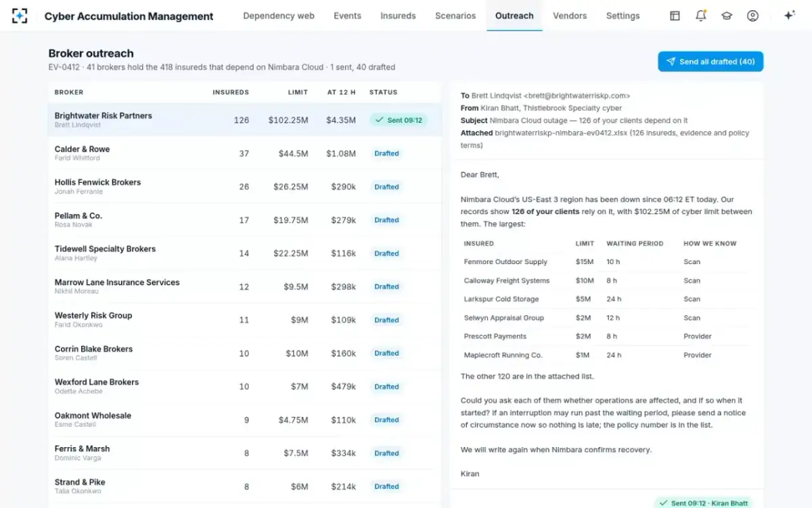Sort by the INSUREDS column header
Image resolution: width=812 pixels, height=508 pixels.
(231, 92)
